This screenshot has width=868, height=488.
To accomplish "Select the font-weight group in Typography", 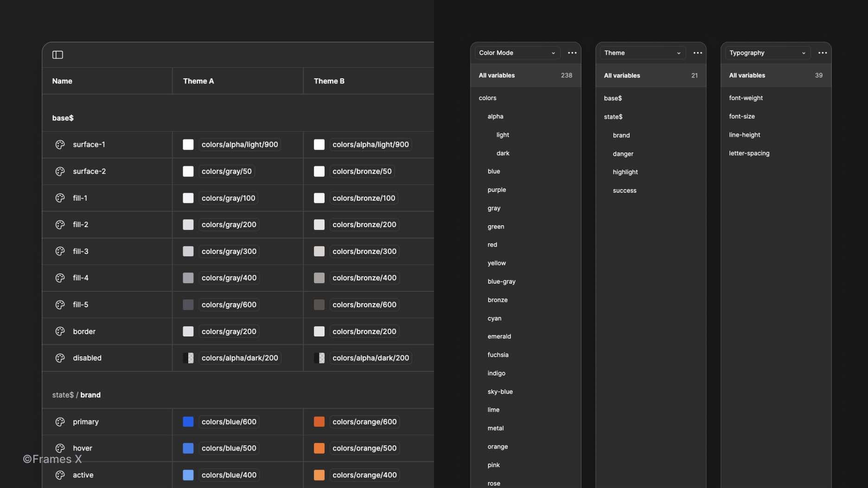I will [x=746, y=98].
